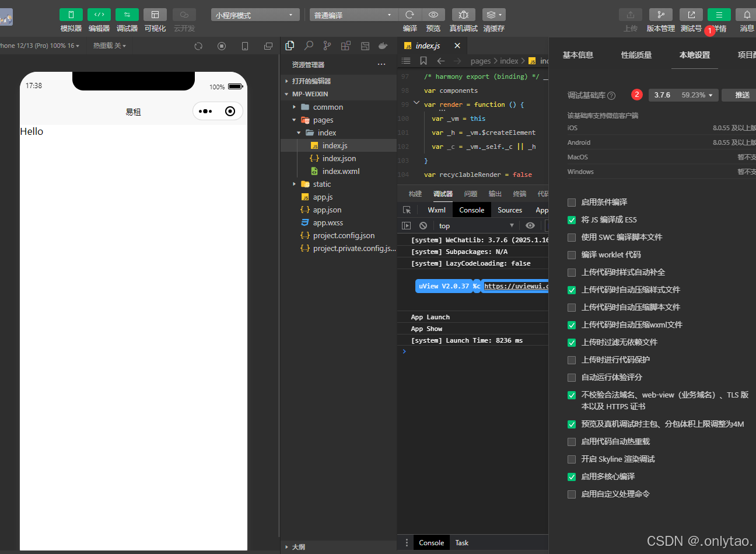The width and height of the screenshot is (756, 554).
Task: Click the 清缓存 clear cache icon
Action: [492, 15]
